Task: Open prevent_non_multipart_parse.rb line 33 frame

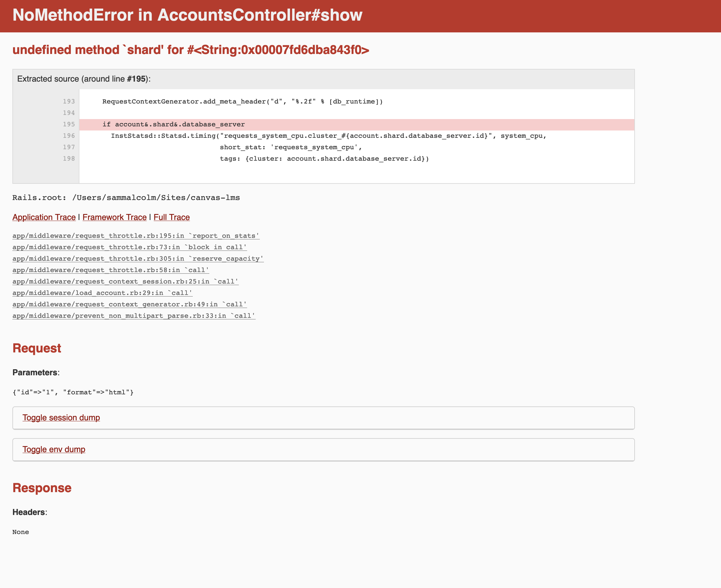Action: click(x=134, y=315)
